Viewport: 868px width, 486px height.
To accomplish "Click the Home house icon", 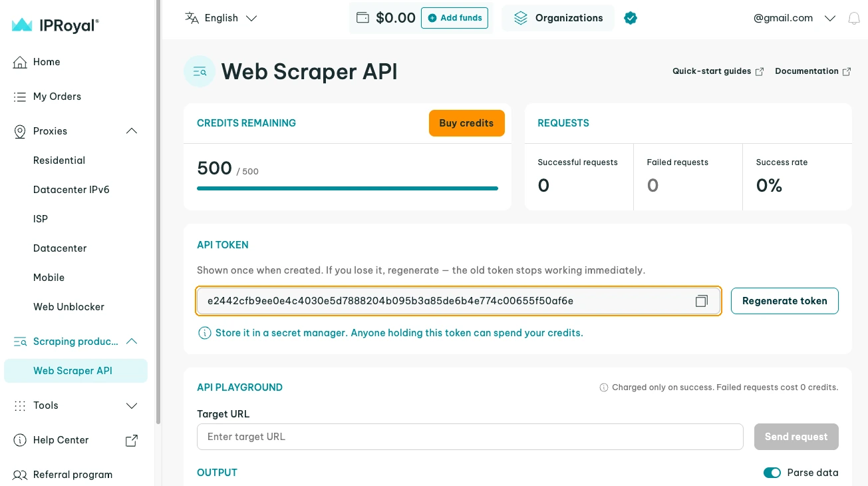I will click(x=20, y=62).
